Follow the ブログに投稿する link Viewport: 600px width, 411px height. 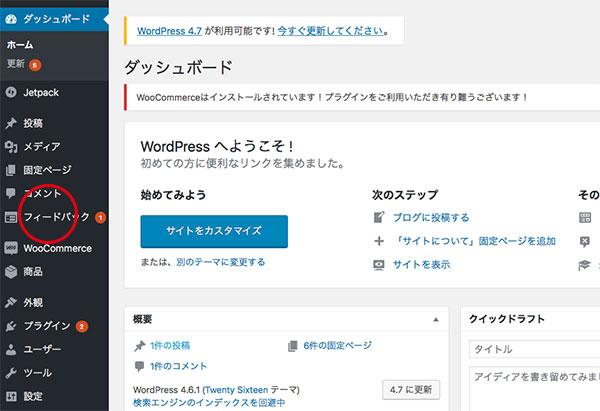pos(431,217)
